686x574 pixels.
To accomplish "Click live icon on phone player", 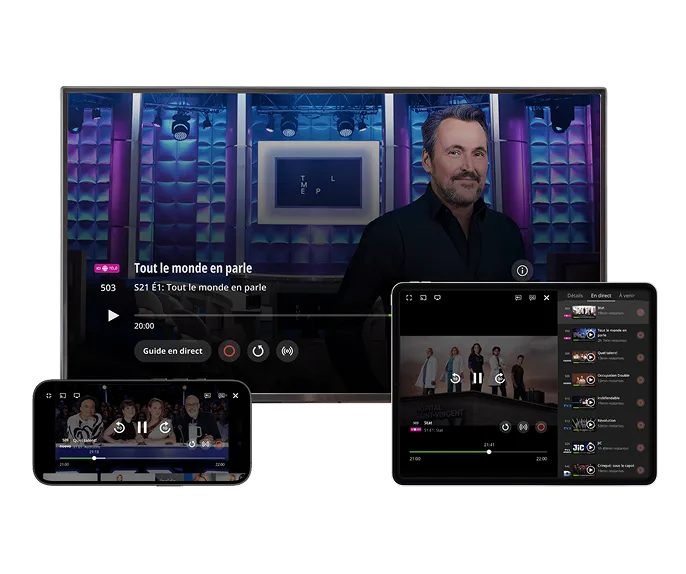I will (x=205, y=444).
